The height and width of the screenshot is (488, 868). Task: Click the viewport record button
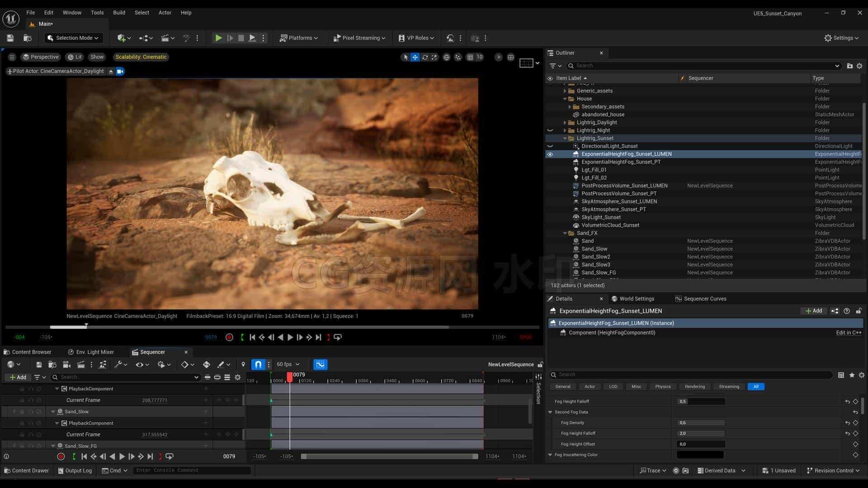tap(229, 338)
